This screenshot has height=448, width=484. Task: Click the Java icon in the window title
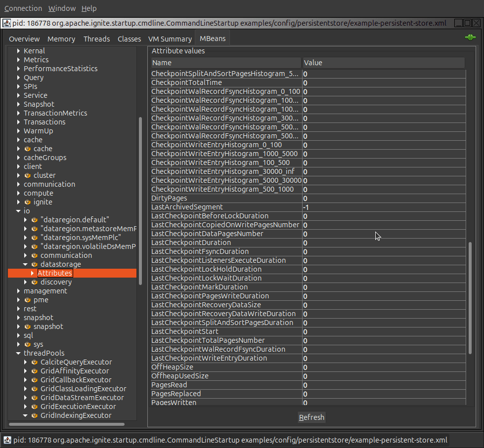(x=7, y=23)
